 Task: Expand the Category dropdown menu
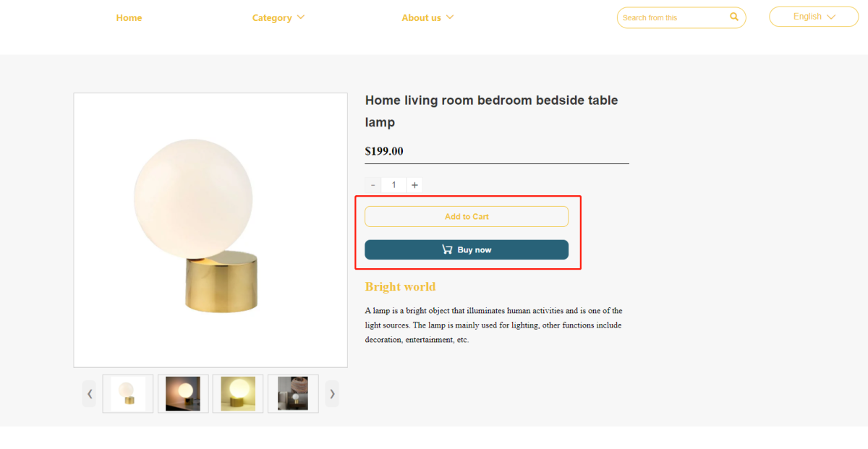(278, 17)
